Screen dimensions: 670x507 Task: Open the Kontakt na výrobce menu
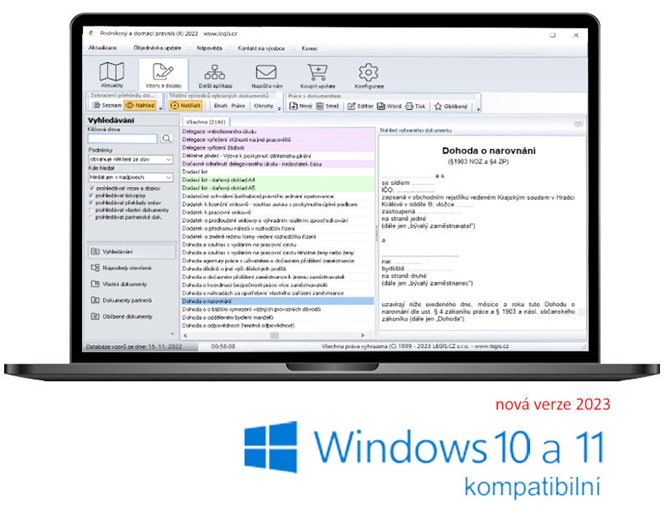261,48
